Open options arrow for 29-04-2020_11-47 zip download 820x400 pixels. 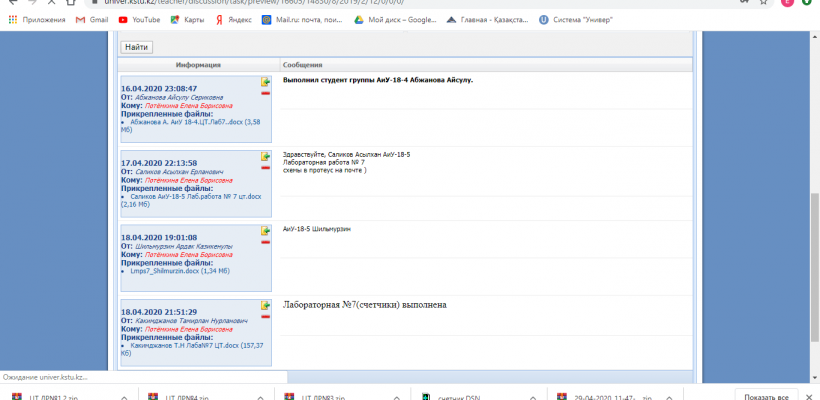668,397
